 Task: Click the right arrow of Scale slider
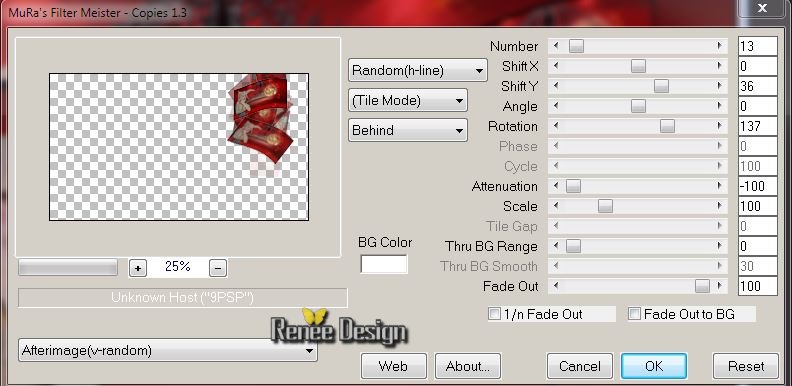pos(719,206)
